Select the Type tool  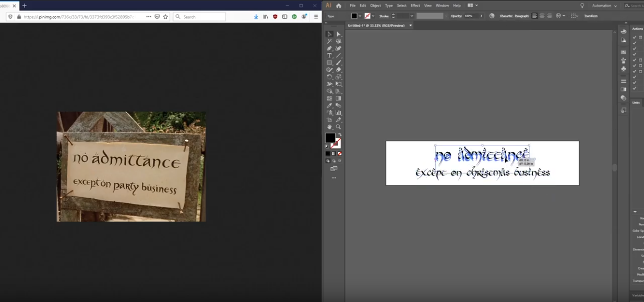(329, 55)
